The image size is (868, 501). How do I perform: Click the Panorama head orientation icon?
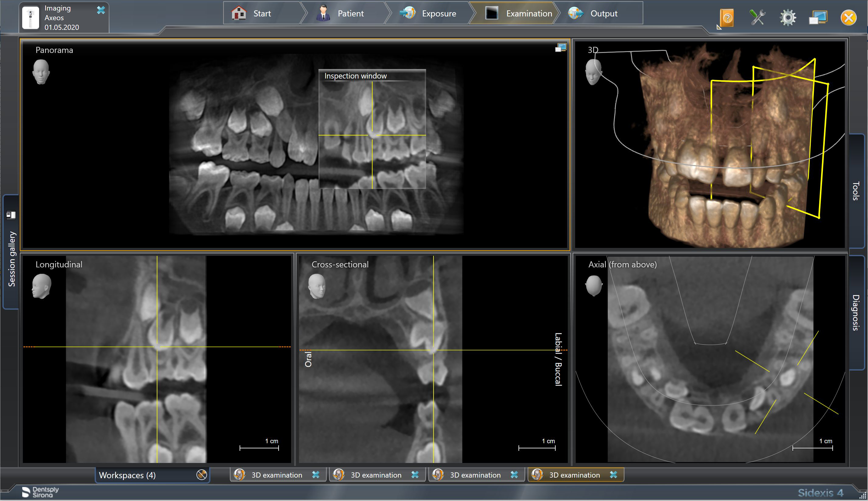[x=41, y=72]
